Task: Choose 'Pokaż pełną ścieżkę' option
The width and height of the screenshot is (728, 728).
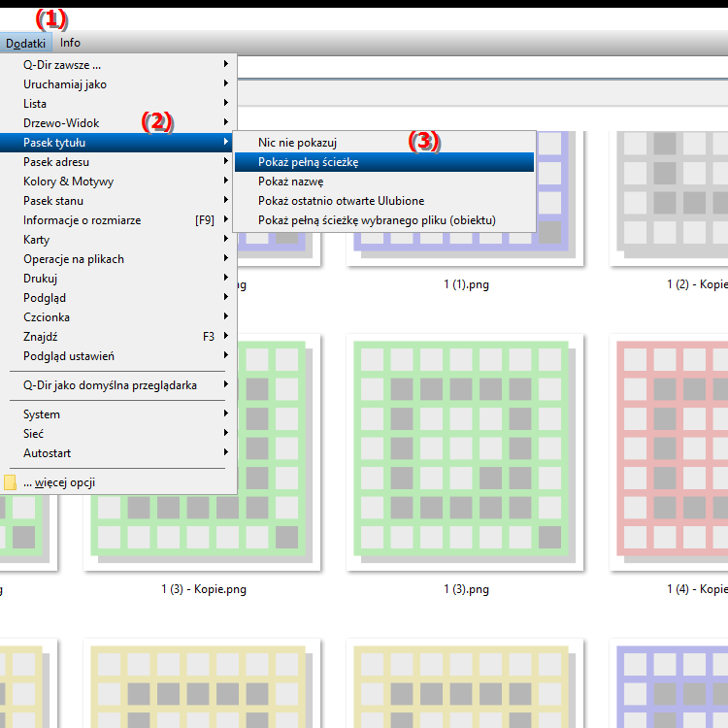Action: 384,162
